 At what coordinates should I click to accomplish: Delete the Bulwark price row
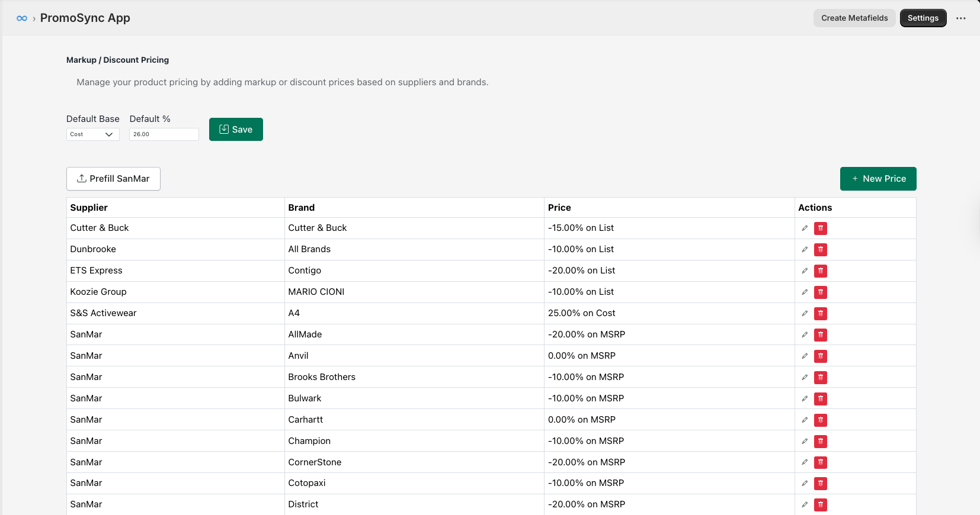[x=821, y=399]
